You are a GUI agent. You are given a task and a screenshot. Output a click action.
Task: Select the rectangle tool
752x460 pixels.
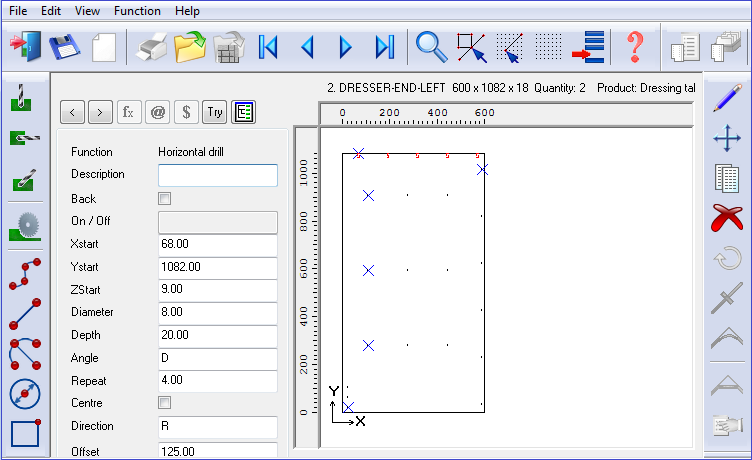25,433
